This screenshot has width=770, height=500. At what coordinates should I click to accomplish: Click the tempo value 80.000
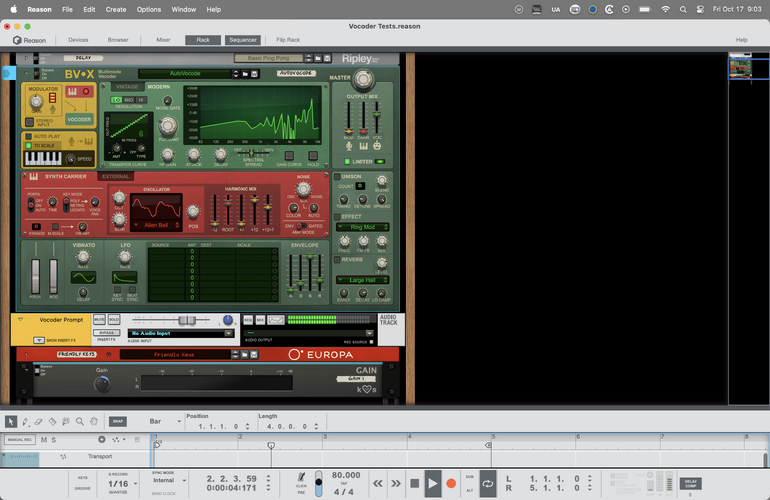pos(345,475)
